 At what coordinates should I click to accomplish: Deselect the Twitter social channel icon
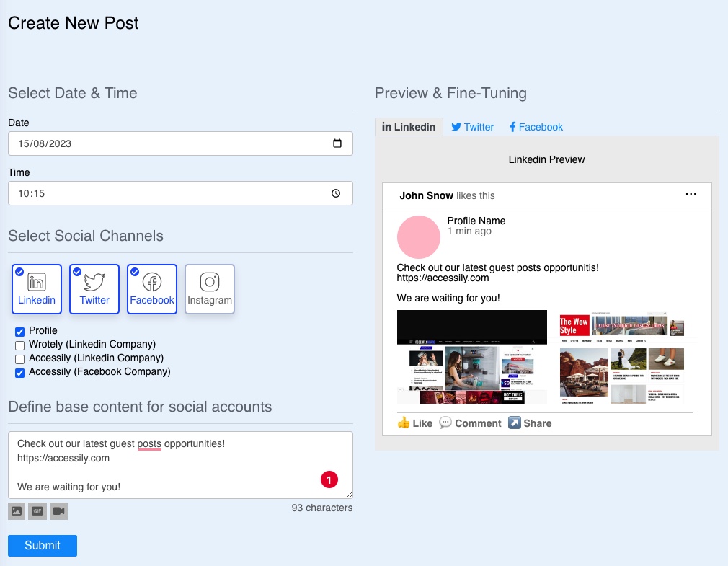[x=94, y=288]
